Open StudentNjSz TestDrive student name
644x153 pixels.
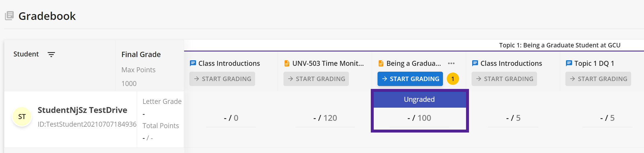pyautogui.click(x=82, y=110)
